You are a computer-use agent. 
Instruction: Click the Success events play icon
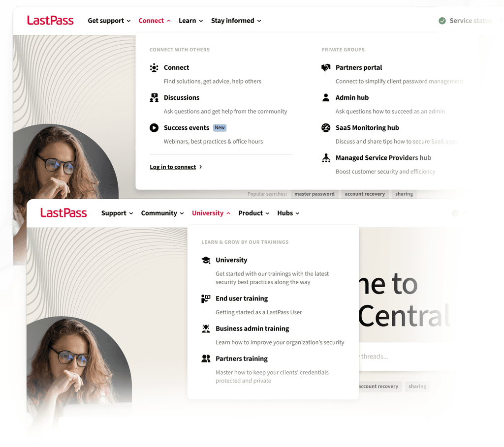(x=154, y=128)
